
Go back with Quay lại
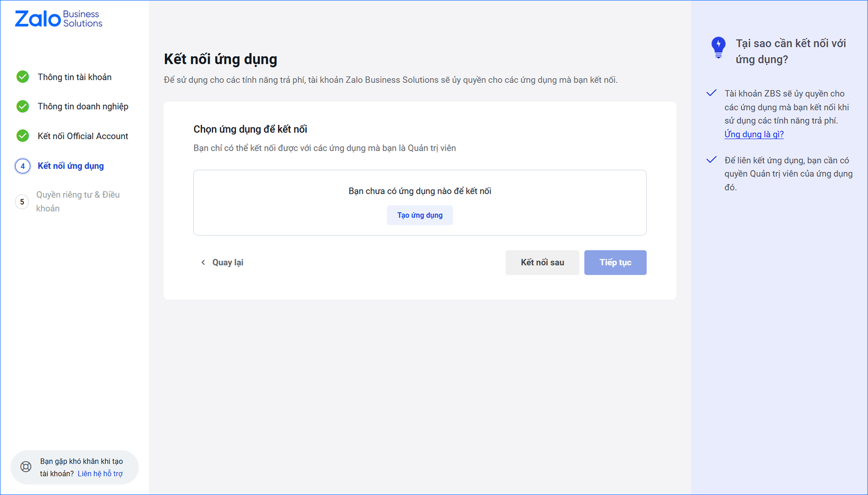pos(228,263)
